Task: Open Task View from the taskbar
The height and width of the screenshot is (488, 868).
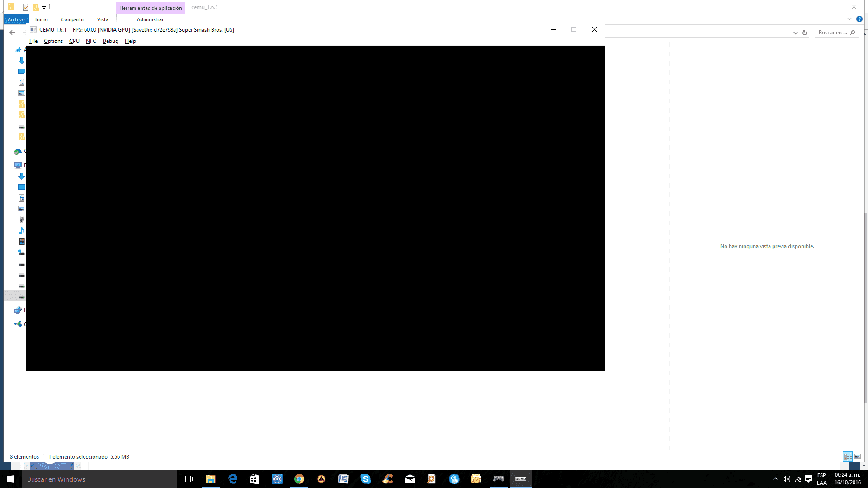Action: point(188,479)
